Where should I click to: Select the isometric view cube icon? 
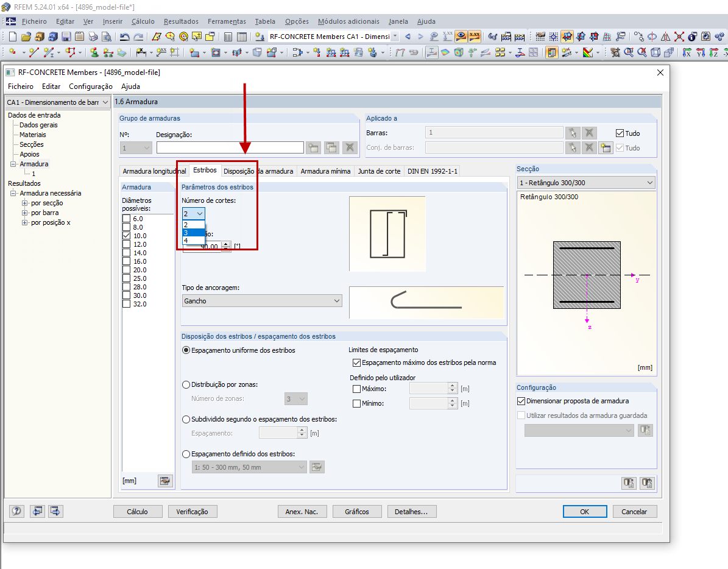655,52
